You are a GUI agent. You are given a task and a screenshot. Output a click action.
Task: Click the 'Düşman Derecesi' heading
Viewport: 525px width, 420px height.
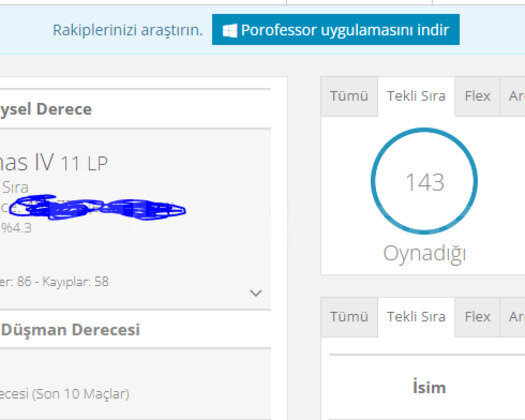click(70, 330)
